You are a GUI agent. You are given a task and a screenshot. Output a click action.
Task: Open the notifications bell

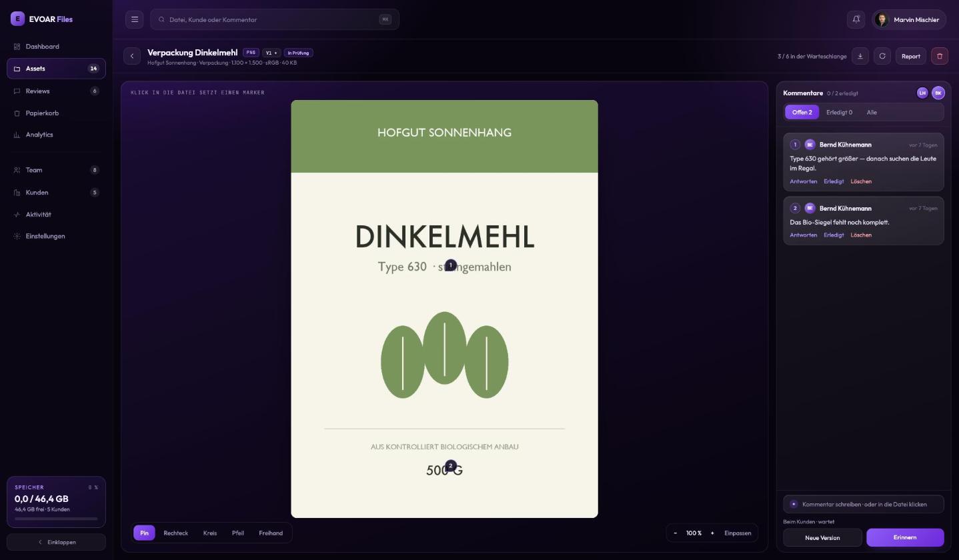tap(856, 19)
